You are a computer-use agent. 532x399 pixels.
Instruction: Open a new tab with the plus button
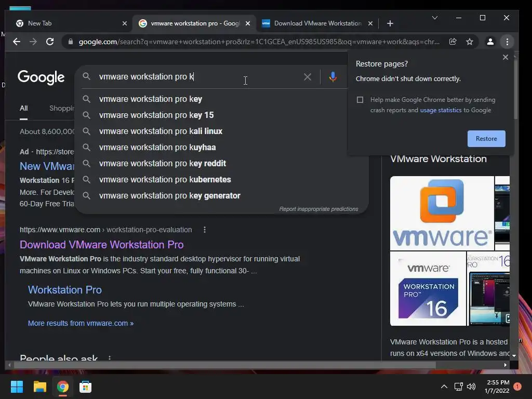point(390,23)
